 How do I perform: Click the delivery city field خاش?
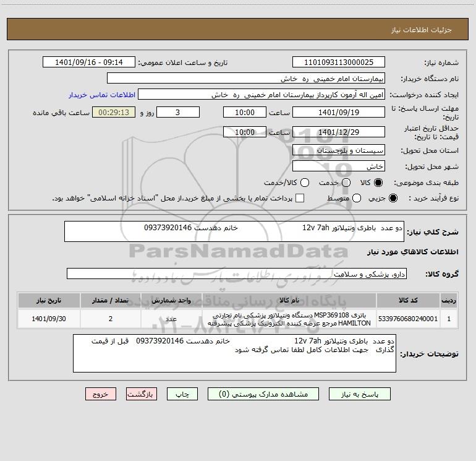339,166
